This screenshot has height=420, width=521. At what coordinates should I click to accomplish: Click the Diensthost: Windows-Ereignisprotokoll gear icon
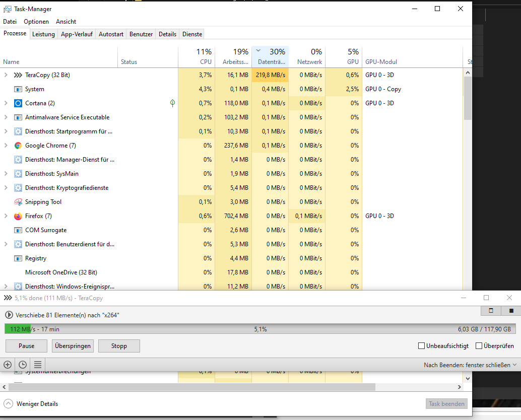click(x=18, y=286)
